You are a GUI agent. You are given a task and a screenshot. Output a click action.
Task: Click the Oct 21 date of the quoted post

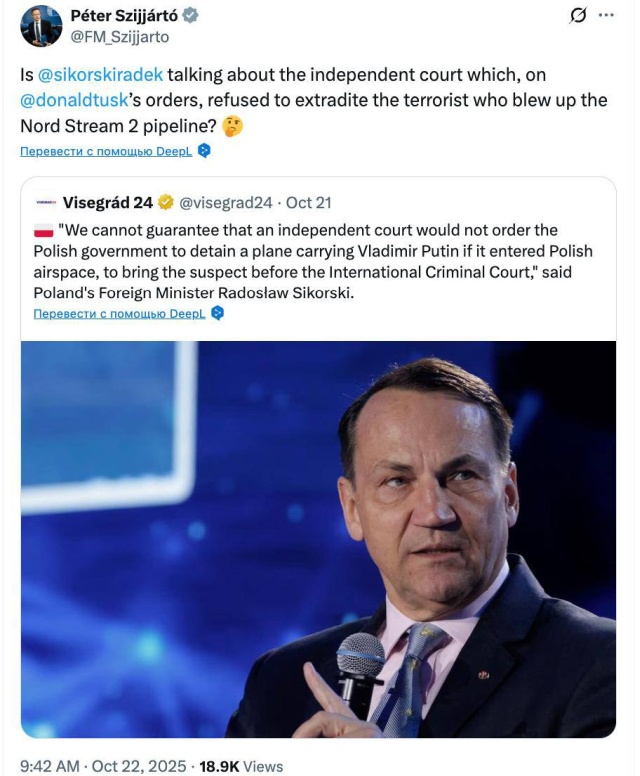click(308, 203)
